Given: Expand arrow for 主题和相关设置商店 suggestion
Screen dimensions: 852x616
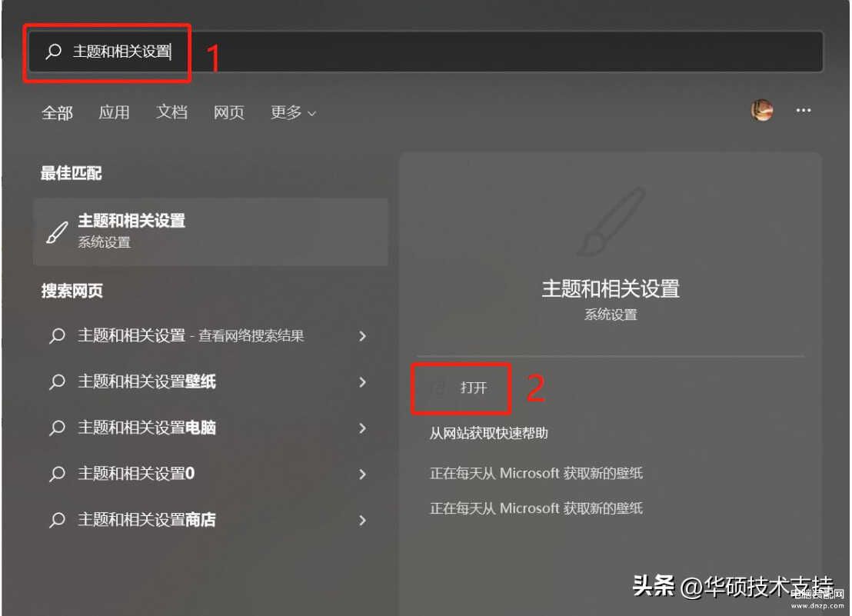Looking at the screenshot, I should [362, 521].
